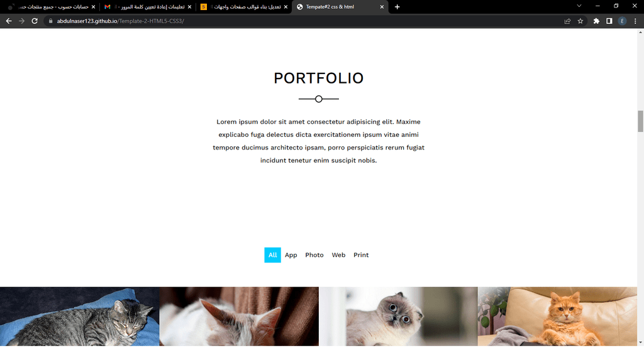Filter portfolio by Photo

point(314,255)
